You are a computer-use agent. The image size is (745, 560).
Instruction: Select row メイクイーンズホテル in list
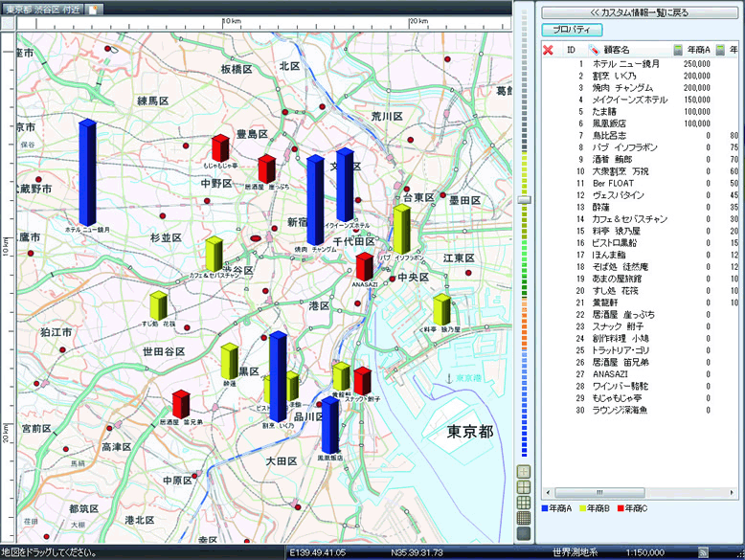(640, 100)
